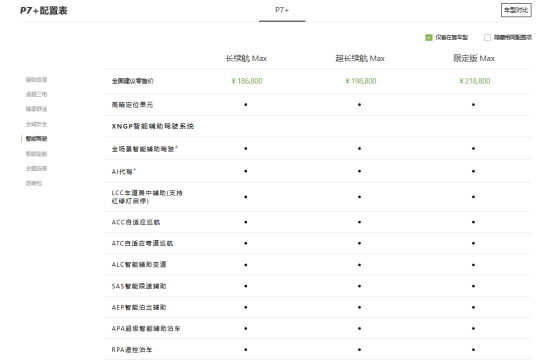Click the ¥218,800 price
The image size is (553, 361).
pyautogui.click(x=474, y=81)
